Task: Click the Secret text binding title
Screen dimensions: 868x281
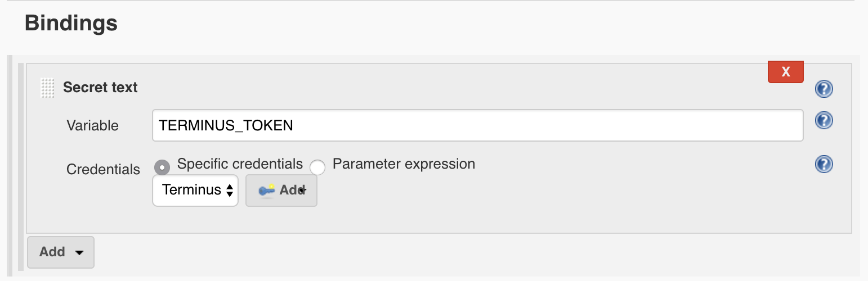Action: (100, 88)
